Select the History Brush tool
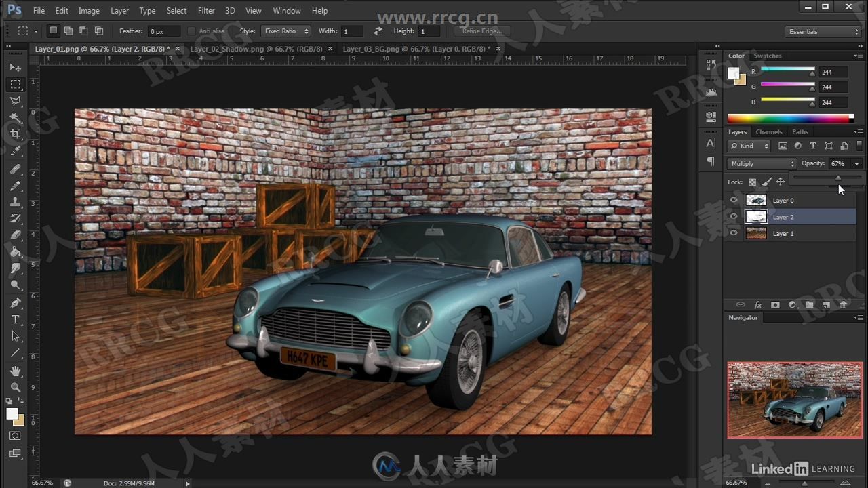This screenshot has width=868, height=488. (x=15, y=219)
